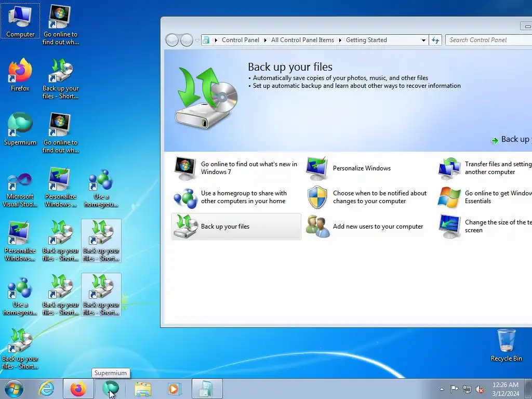Click 'All Control Panel Items' breadcrumb
This screenshot has height=399, width=532.
[x=302, y=40]
